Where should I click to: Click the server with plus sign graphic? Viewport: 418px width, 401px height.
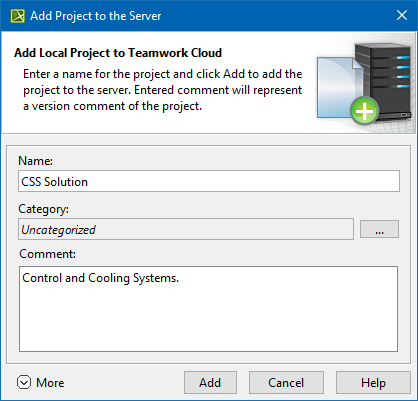[x=365, y=83]
